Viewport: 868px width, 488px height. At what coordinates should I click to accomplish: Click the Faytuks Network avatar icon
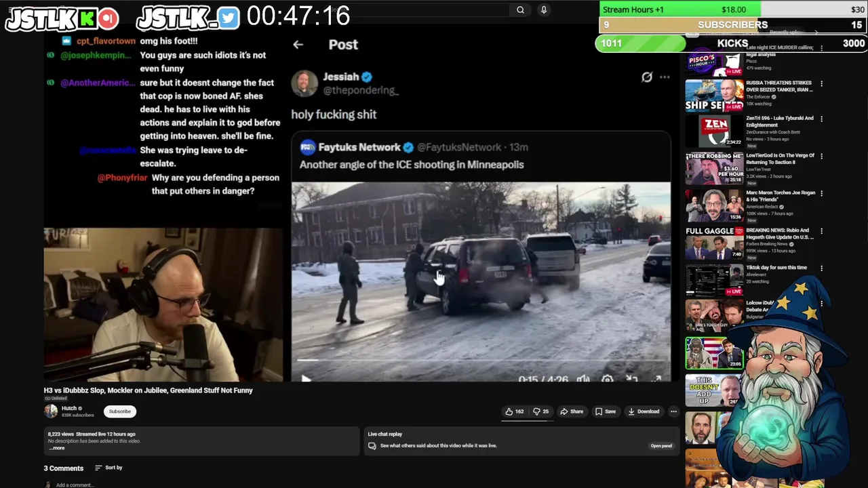(x=308, y=147)
